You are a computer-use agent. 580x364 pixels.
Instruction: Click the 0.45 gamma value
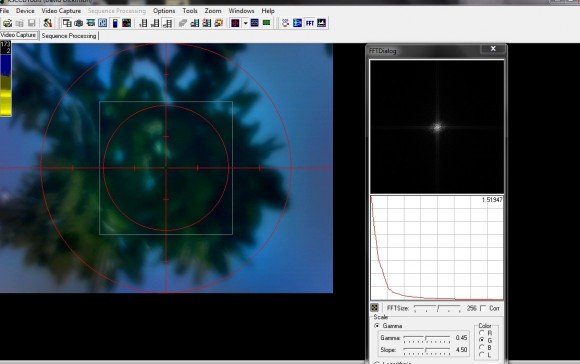pos(461,338)
